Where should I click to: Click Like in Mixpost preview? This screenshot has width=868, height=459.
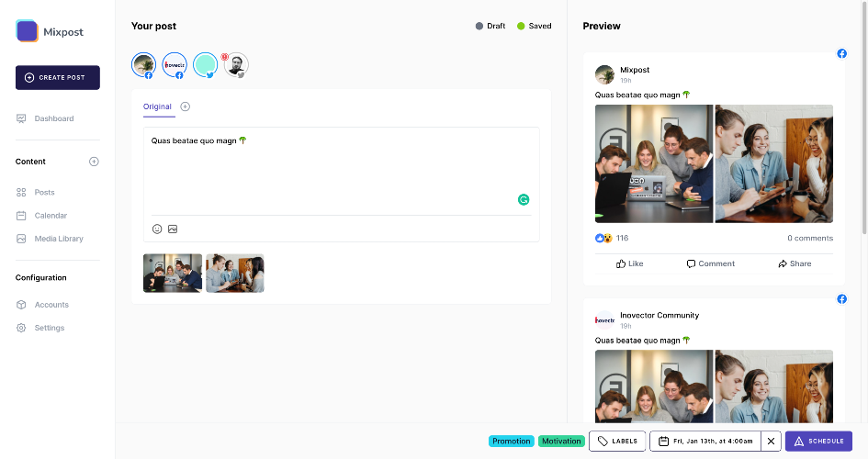click(x=630, y=263)
